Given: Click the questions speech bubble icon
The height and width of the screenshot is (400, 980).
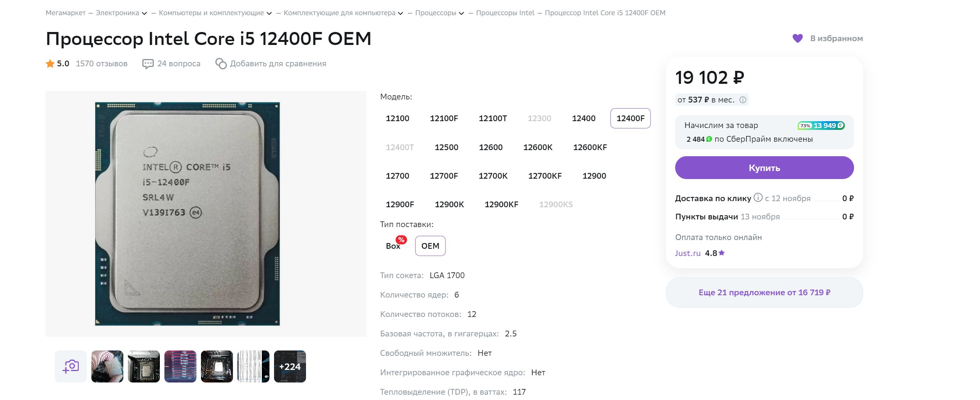Looking at the screenshot, I should click(x=148, y=64).
